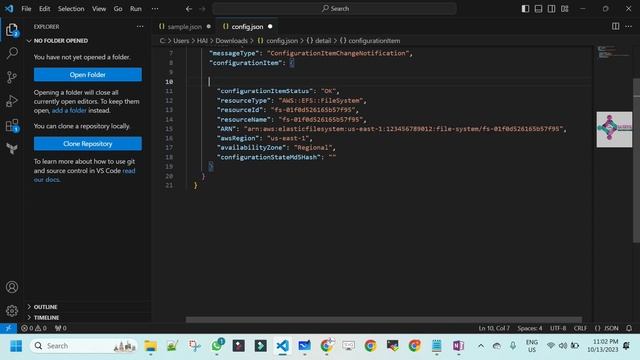640x360 pixels.
Task: Click the Clone Repository button
Action: click(88, 144)
